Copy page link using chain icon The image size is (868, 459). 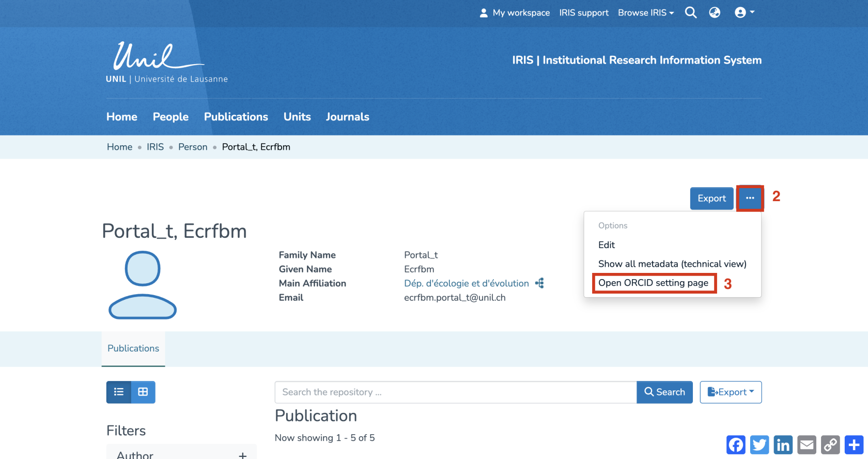click(x=831, y=445)
